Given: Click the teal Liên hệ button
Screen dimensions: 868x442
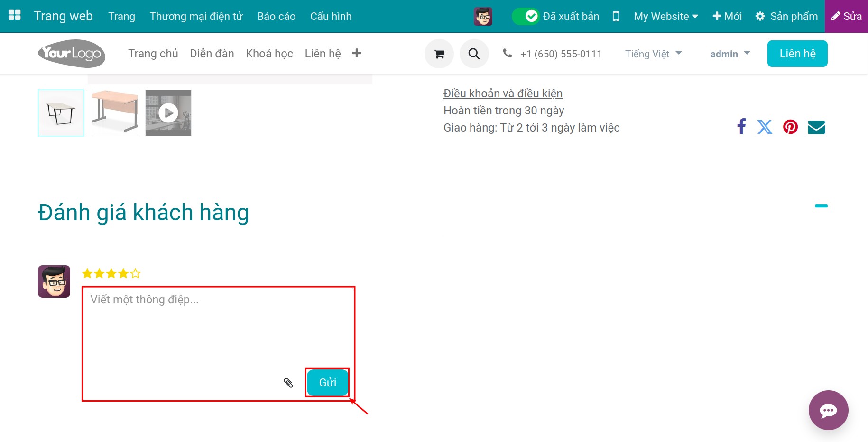Looking at the screenshot, I should (x=797, y=54).
